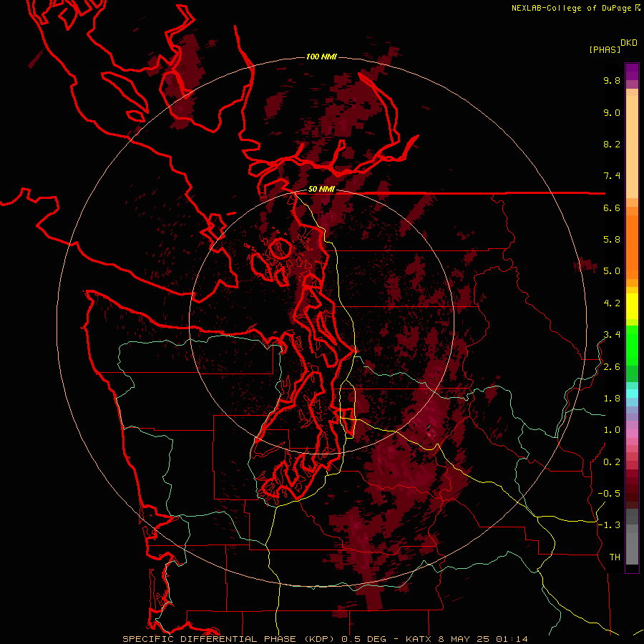This screenshot has height=644, width=644.
Task: Click the 100 NMI range ring label
Action: click(321, 57)
